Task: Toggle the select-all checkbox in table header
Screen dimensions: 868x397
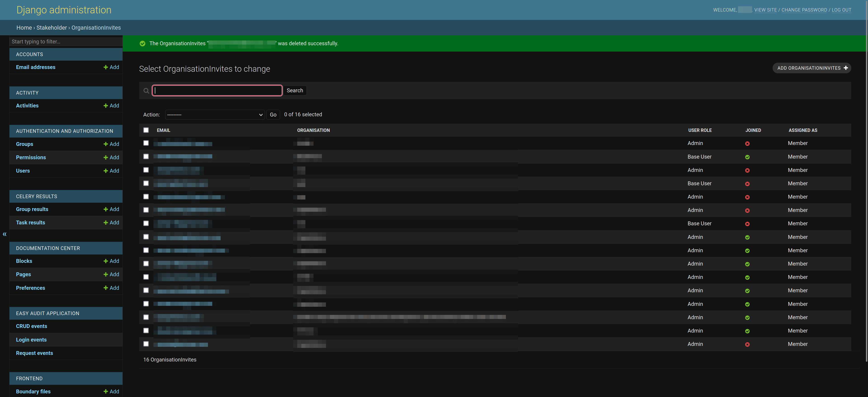Action: pos(146,130)
